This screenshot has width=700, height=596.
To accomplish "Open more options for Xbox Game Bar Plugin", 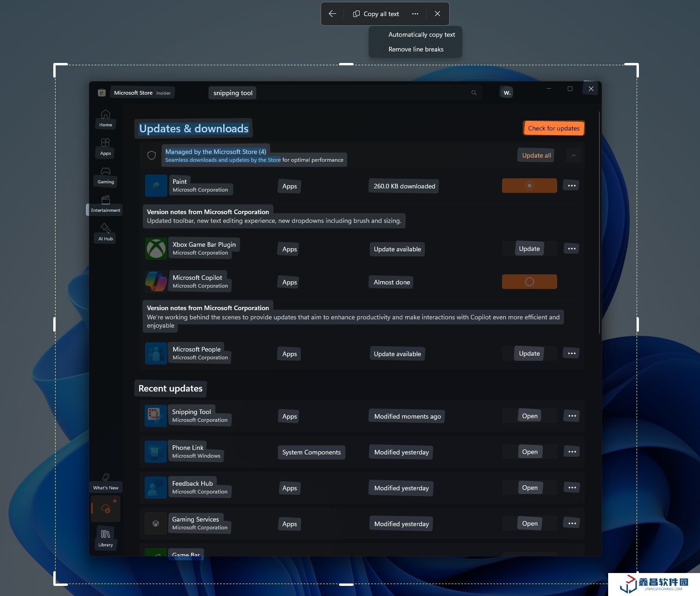I will [x=571, y=249].
